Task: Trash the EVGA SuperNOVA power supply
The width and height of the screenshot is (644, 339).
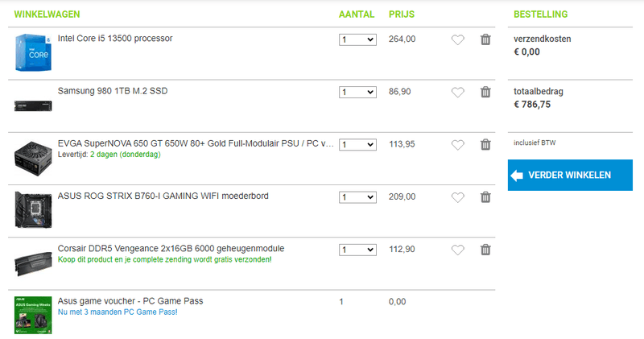Action: 485,145
